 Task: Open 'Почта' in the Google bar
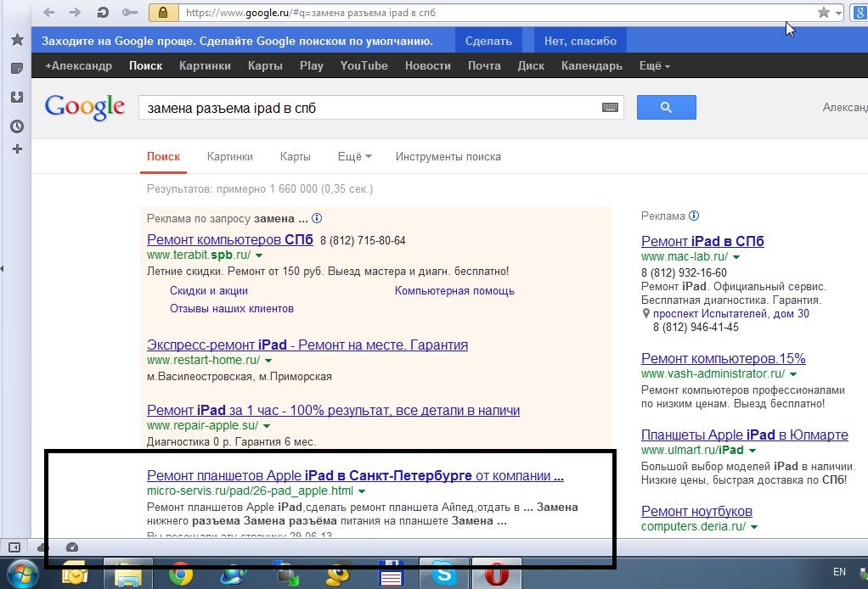pos(484,66)
